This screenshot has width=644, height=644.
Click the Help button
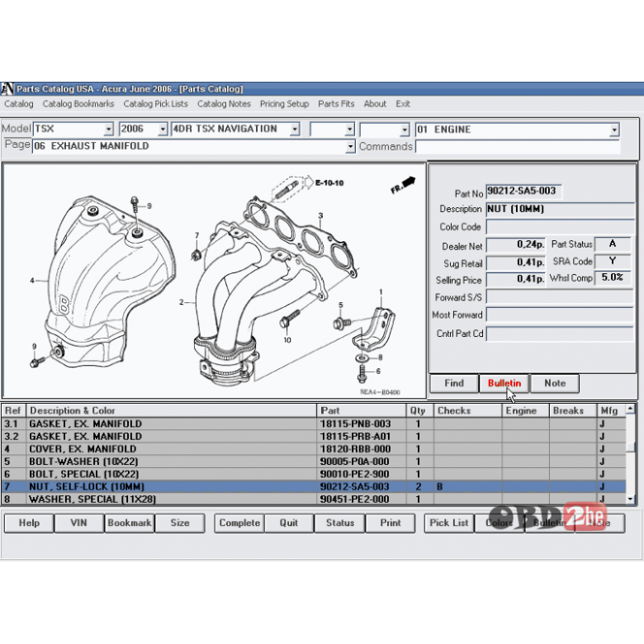[x=29, y=523]
